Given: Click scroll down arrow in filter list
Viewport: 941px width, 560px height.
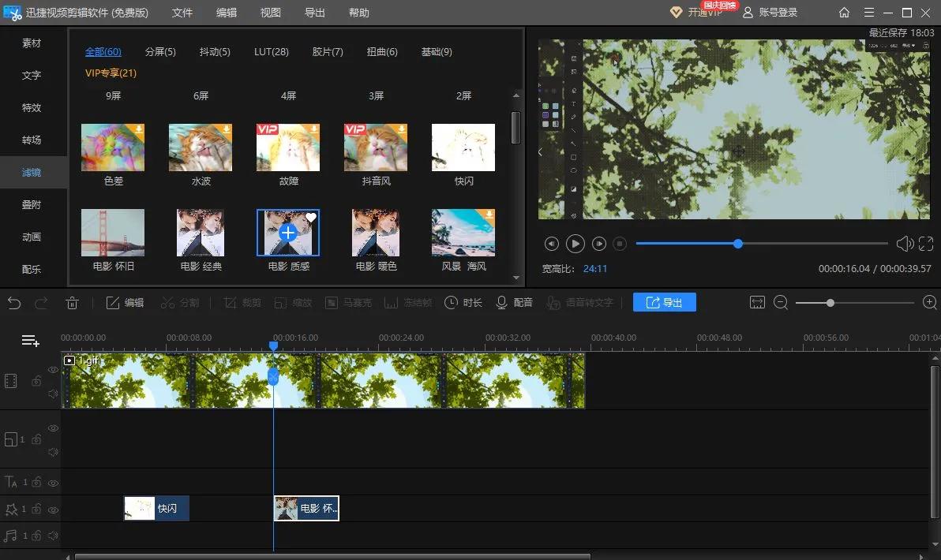Looking at the screenshot, I should [x=516, y=278].
